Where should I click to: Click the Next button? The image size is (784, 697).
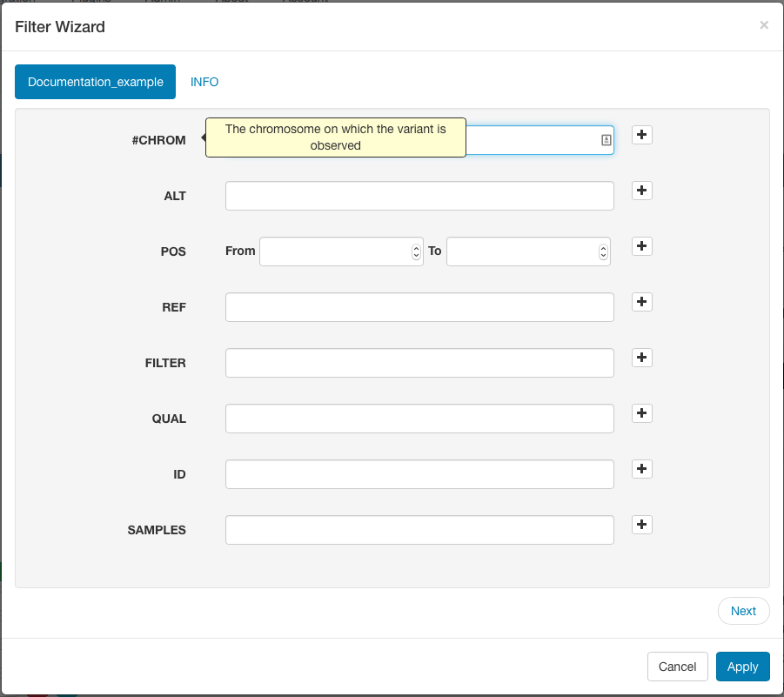(x=743, y=611)
